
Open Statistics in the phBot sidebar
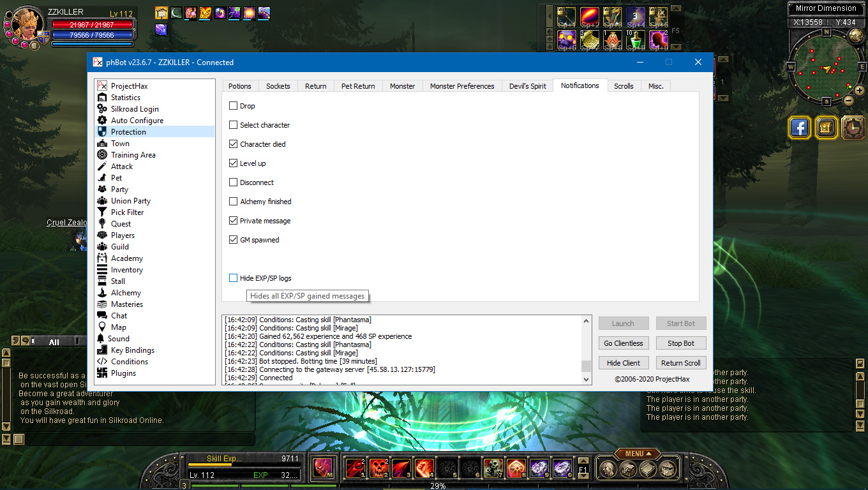point(125,98)
